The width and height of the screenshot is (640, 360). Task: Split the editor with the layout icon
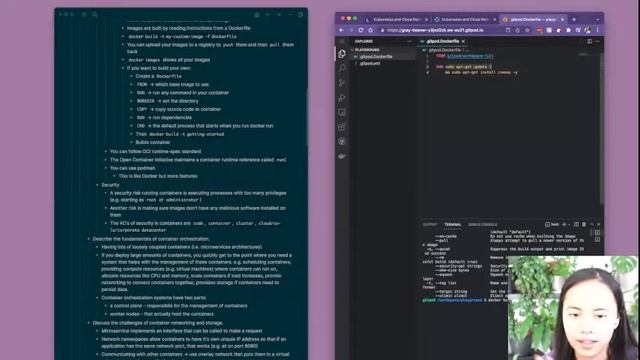(x=589, y=41)
